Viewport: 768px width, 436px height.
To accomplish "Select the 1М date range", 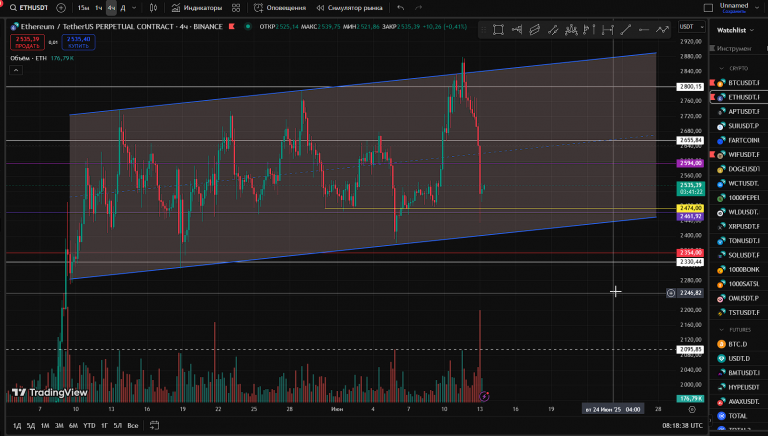I will [45, 426].
